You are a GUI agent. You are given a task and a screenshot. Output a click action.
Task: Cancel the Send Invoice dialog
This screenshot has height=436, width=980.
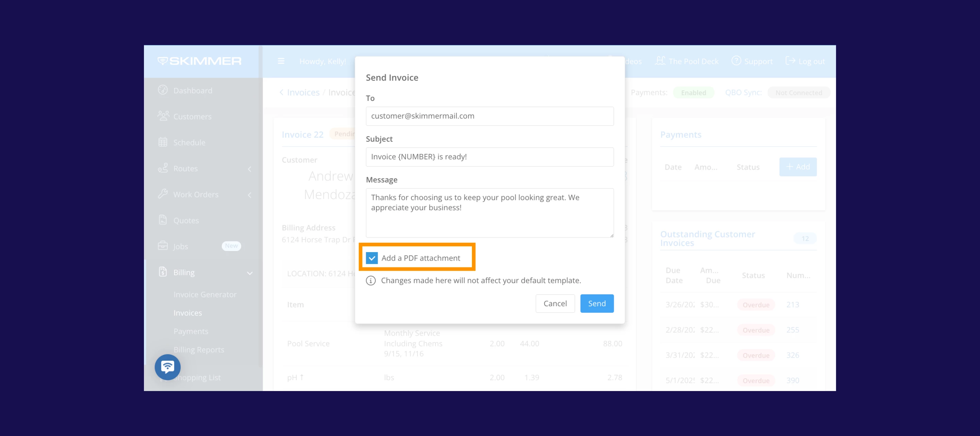point(555,303)
